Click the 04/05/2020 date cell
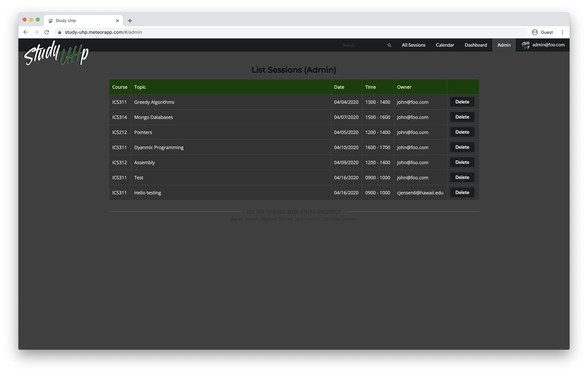 click(346, 132)
